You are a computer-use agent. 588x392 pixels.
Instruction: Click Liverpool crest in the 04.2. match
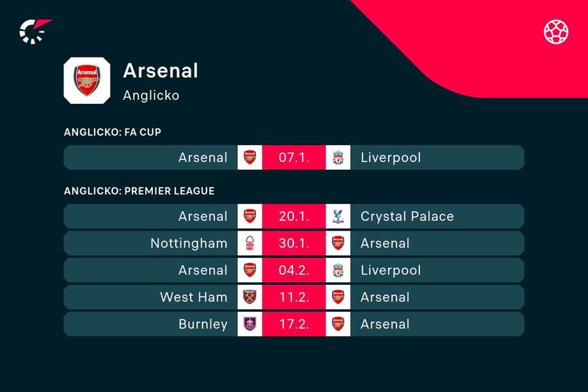pyautogui.click(x=338, y=270)
